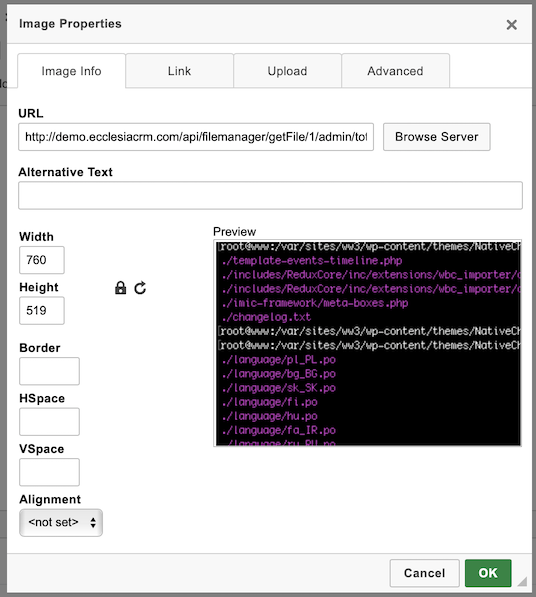Click the Border input field
The height and width of the screenshot is (597, 536).
click(49, 371)
